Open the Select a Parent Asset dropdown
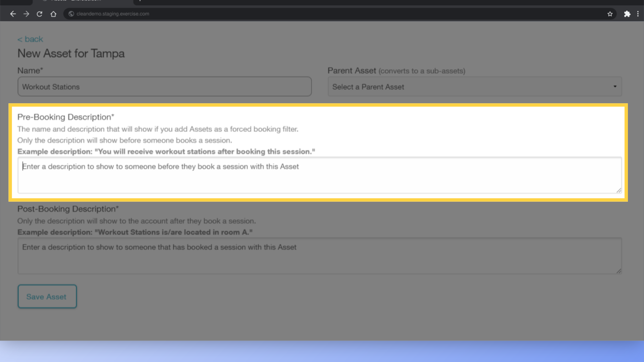Screen dimensions: 644x362 [x=470, y=87]
